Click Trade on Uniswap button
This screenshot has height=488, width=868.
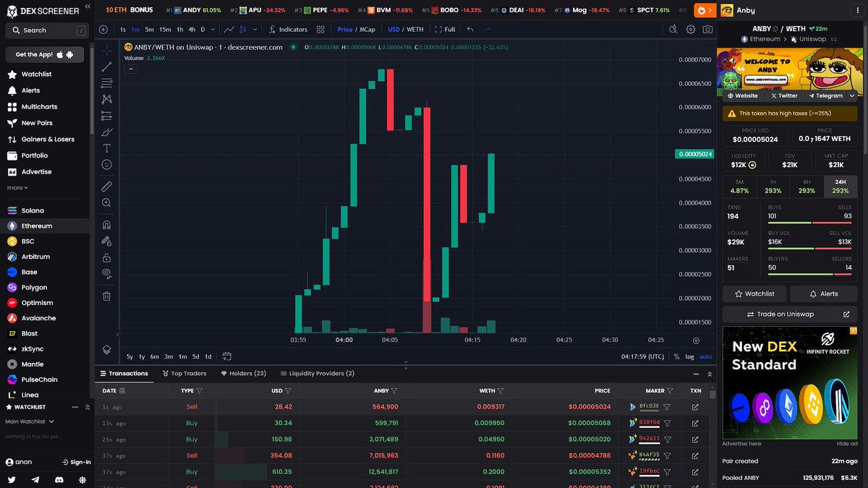click(779, 314)
